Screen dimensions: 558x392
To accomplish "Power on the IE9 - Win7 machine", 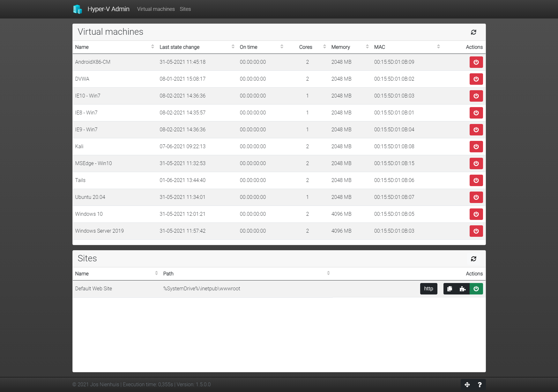I will [476, 130].
